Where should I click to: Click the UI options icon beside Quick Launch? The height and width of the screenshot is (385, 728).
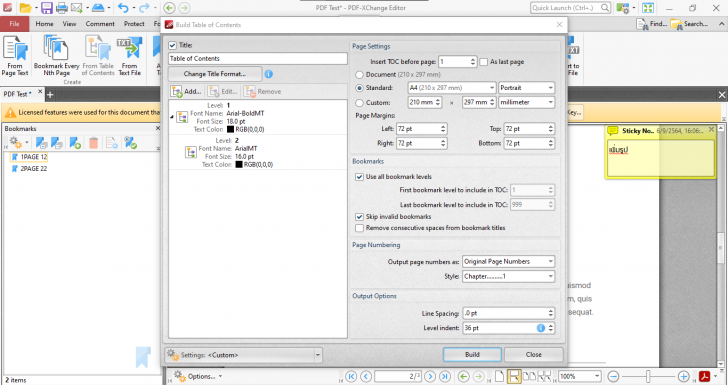pos(622,8)
